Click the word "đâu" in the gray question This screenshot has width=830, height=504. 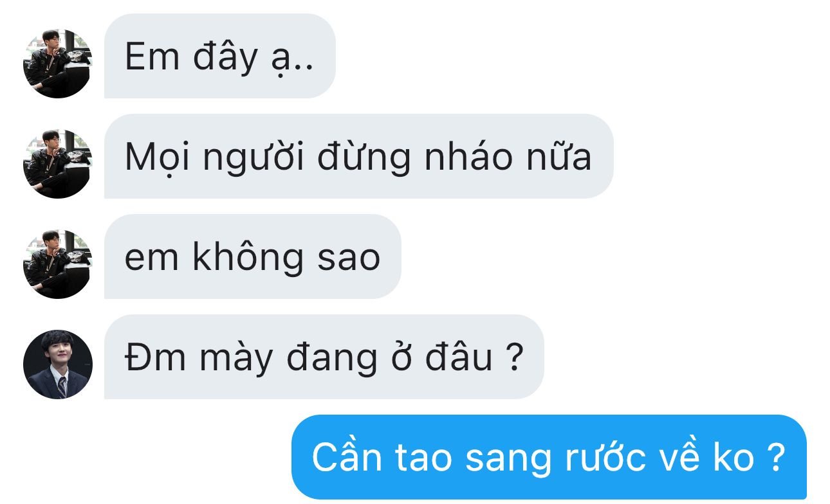click(x=458, y=357)
